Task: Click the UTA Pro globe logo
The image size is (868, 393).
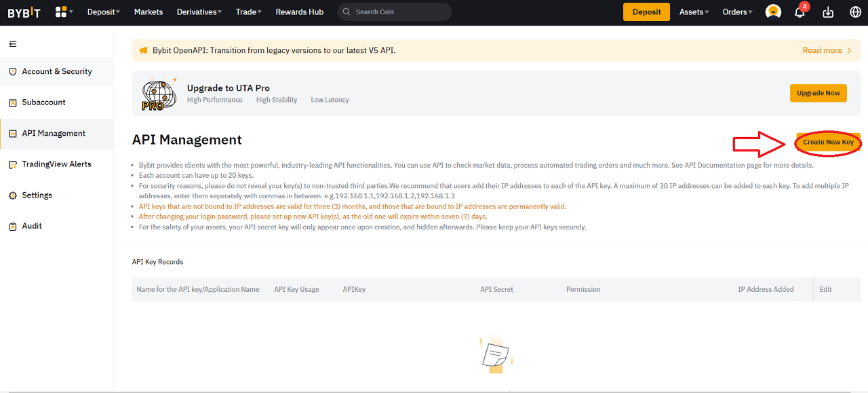Action: pyautogui.click(x=159, y=95)
